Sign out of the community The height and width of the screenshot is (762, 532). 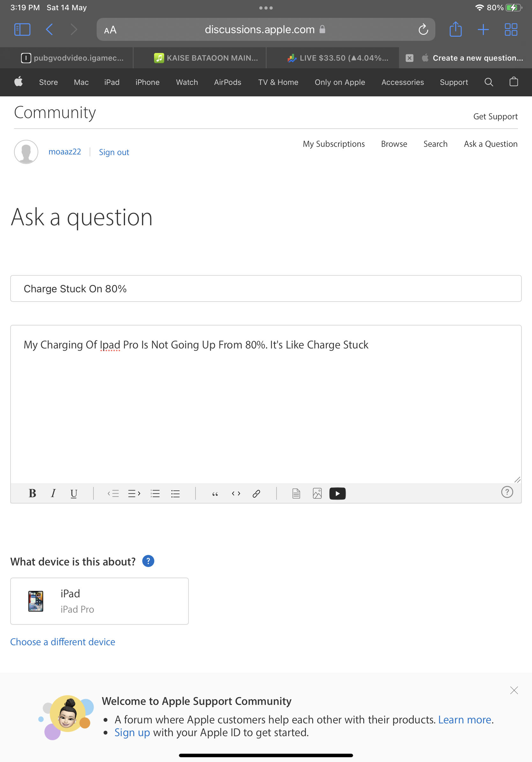point(114,152)
